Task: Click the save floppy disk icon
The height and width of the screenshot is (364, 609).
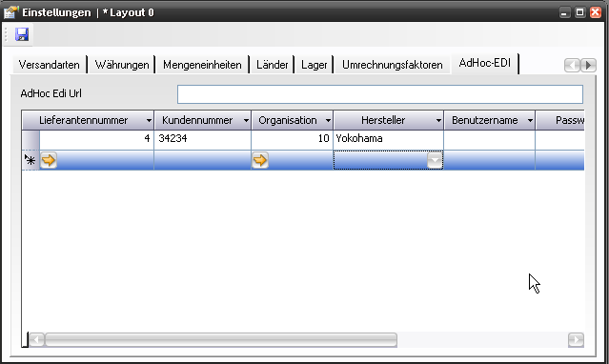Action: [x=22, y=34]
